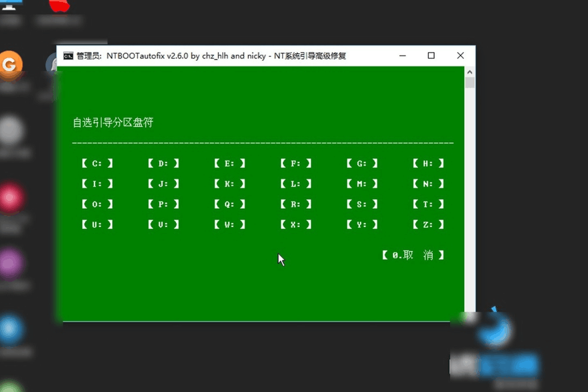Maximize the NTBOOTautofix window

[x=431, y=56]
